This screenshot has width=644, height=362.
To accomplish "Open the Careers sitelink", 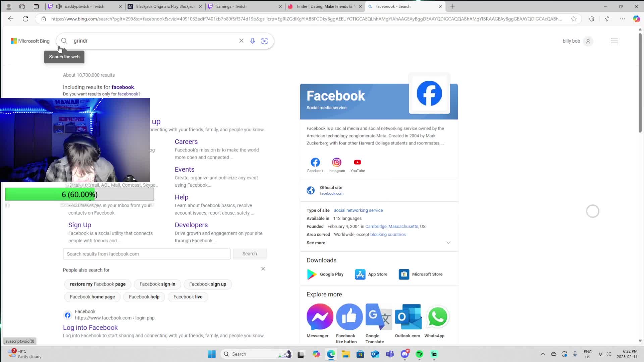I will click(x=186, y=141).
